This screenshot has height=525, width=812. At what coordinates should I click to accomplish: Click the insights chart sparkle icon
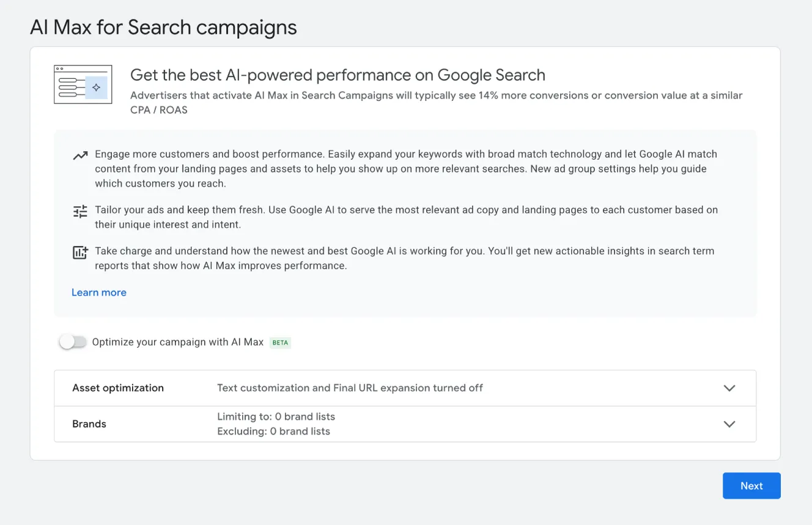coord(80,252)
